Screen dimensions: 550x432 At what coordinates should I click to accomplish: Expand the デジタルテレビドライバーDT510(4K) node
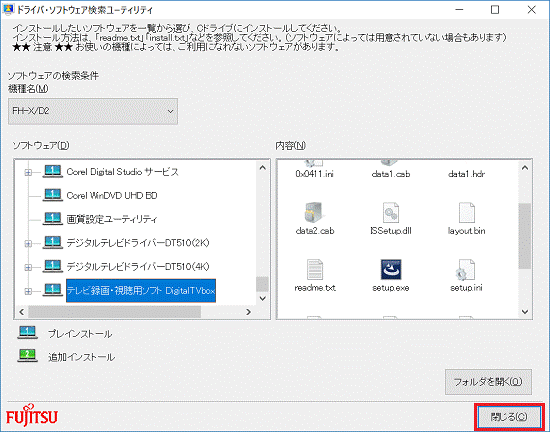tap(28, 268)
